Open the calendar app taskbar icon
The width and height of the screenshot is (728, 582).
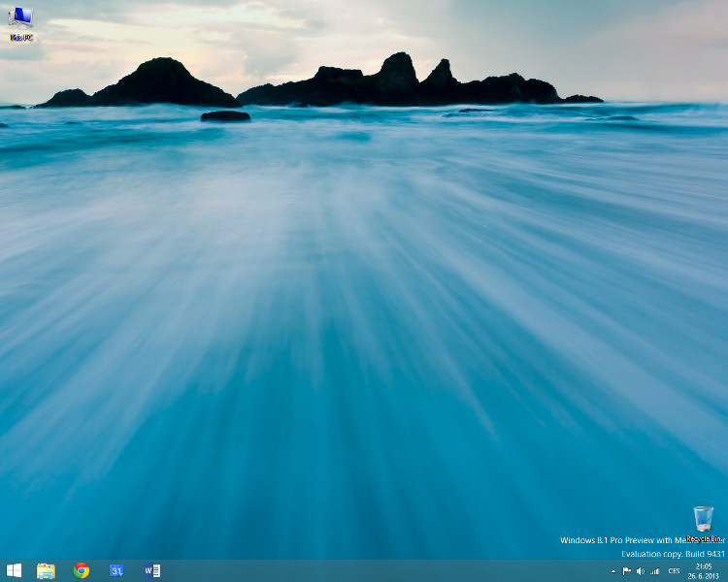(116, 570)
